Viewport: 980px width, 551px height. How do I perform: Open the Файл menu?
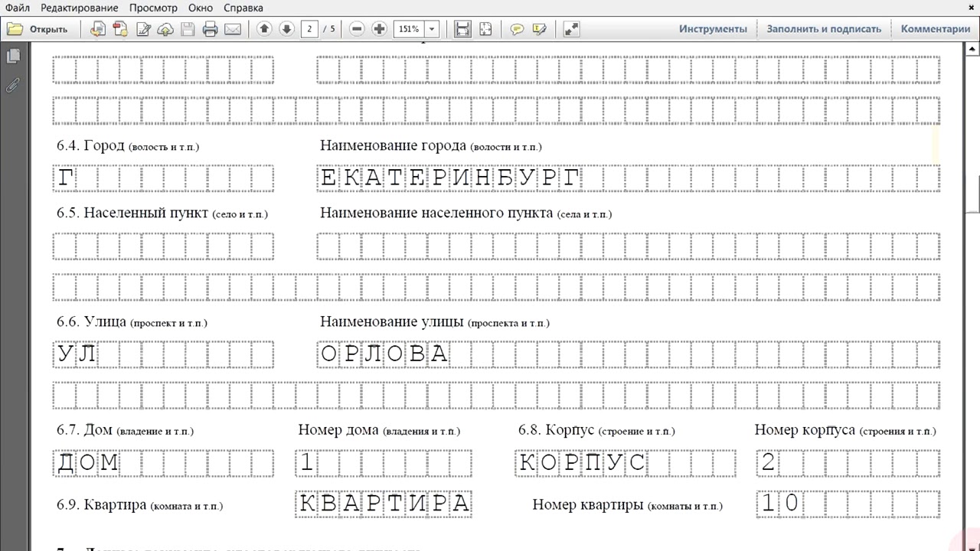[18, 8]
